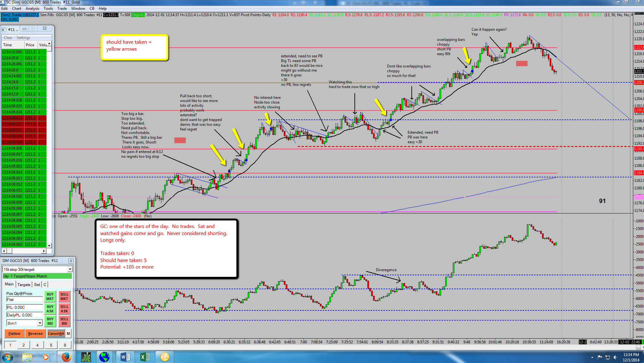644x363 pixels.
Task: Open the Sim1 account dropdown
Action: (40, 323)
